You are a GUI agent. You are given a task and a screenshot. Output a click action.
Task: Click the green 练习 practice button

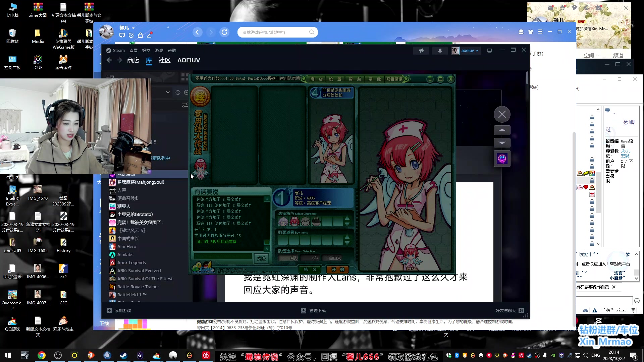tap(310, 269)
